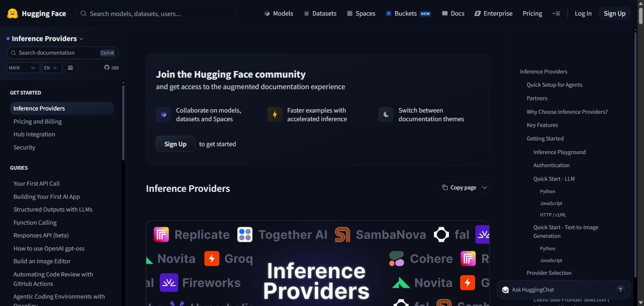Image resolution: width=644 pixels, height=306 pixels.
Task: Click the moon documentation themes icon
Action: coord(386,115)
